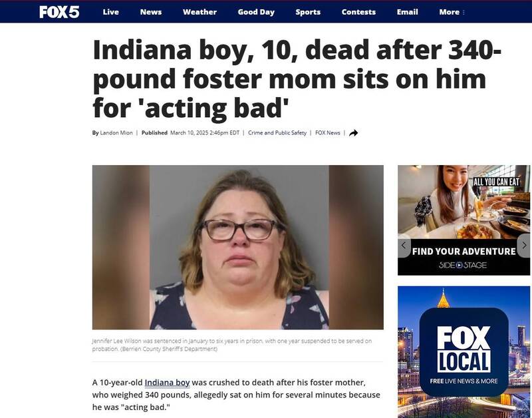This screenshot has height=418, width=532.
Task: Go to Weather section
Action: [199, 12]
